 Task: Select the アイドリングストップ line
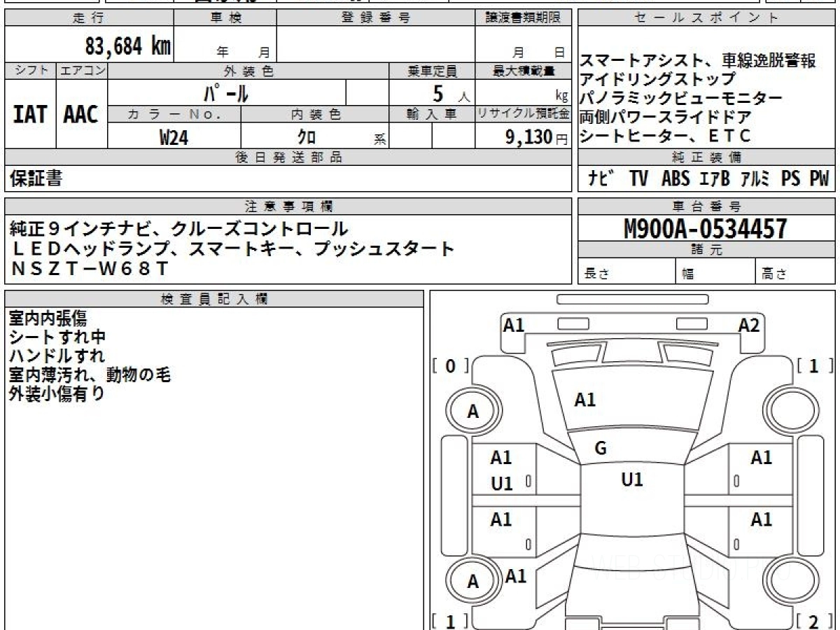tap(658, 79)
